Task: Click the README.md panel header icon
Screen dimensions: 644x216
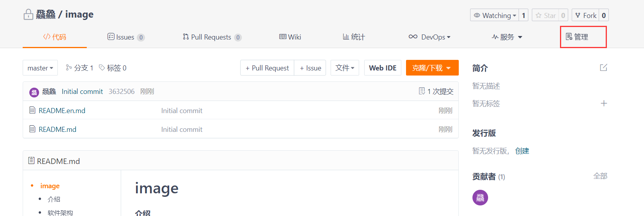Action: [x=32, y=161]
